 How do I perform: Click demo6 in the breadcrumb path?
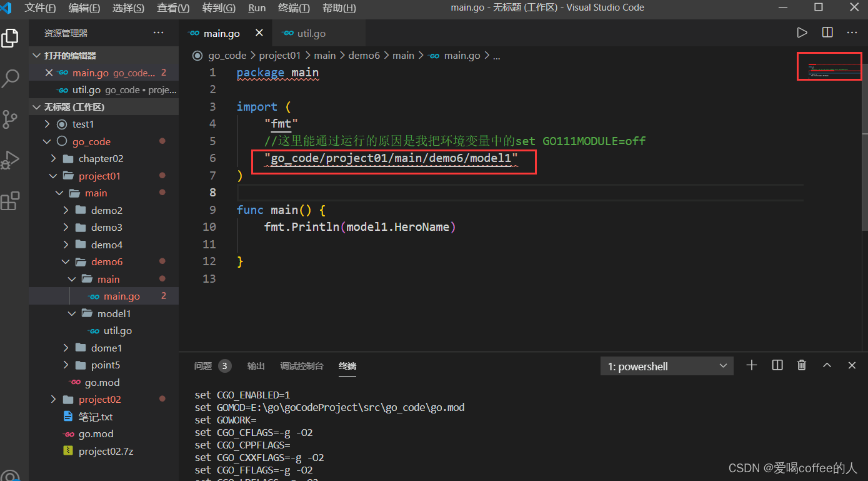click(364, 56)
